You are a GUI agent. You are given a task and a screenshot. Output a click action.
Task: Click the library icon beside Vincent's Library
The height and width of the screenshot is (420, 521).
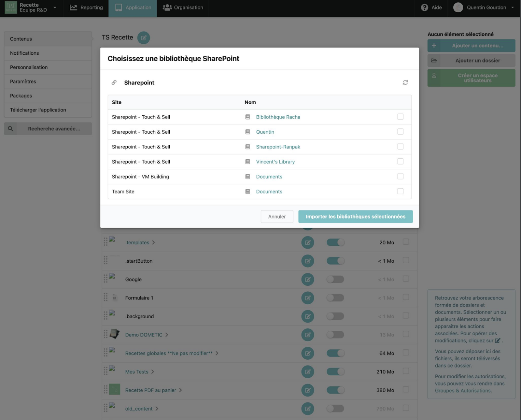coord(247,162)
